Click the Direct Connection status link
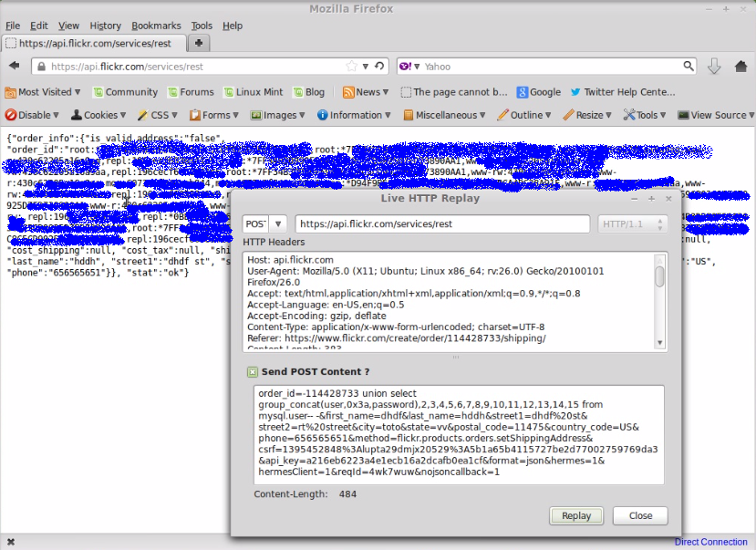The width and height of the screenshot is (756, 550). (710, 542)
